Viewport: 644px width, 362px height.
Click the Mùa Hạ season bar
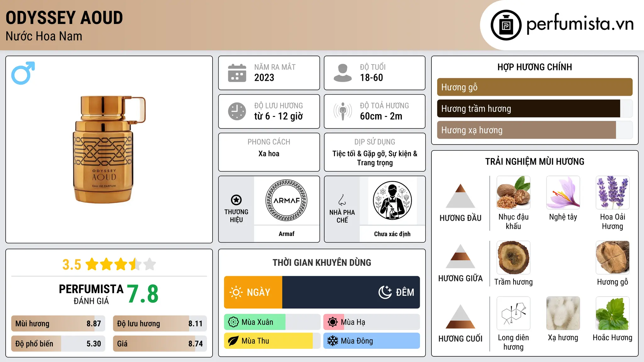[371, 322]
